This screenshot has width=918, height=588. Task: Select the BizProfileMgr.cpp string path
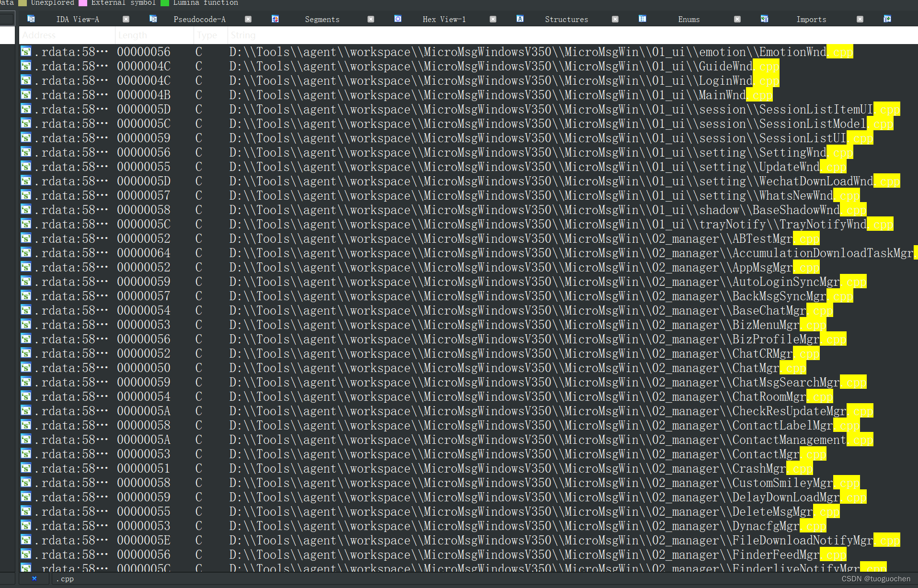538,339
